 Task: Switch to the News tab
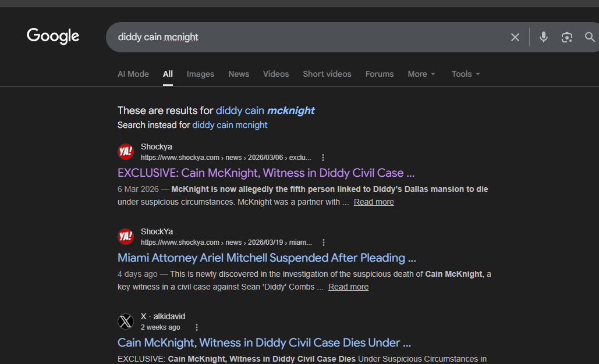pos(239,74)
